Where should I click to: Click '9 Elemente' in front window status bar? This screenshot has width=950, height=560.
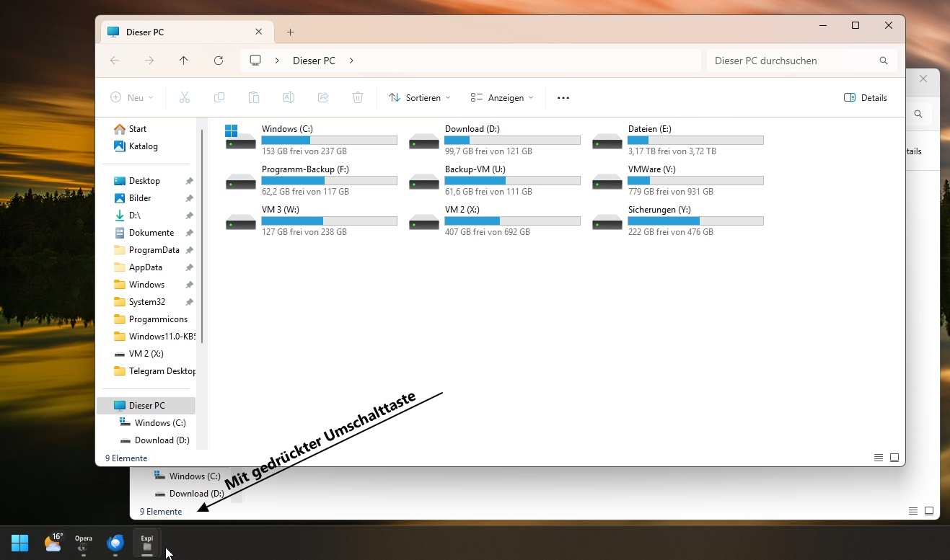click(x=126, y=458)
